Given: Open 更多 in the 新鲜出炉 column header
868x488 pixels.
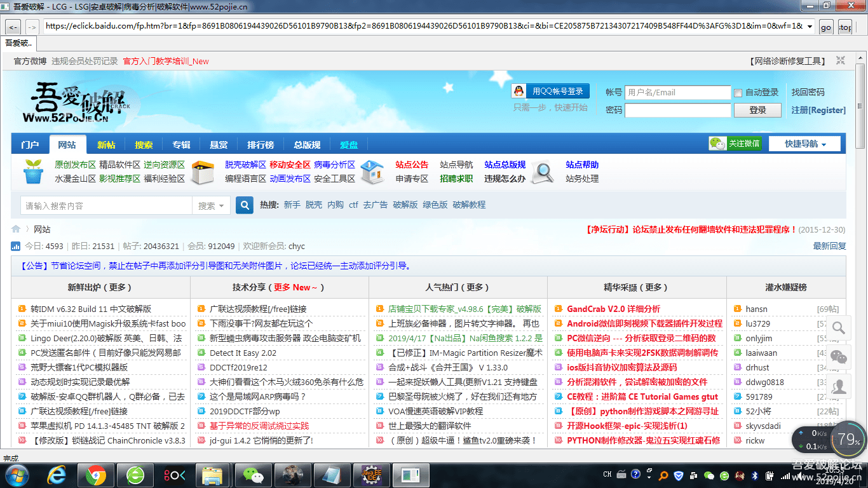Looking at the screenshot, I should [117, 287].
